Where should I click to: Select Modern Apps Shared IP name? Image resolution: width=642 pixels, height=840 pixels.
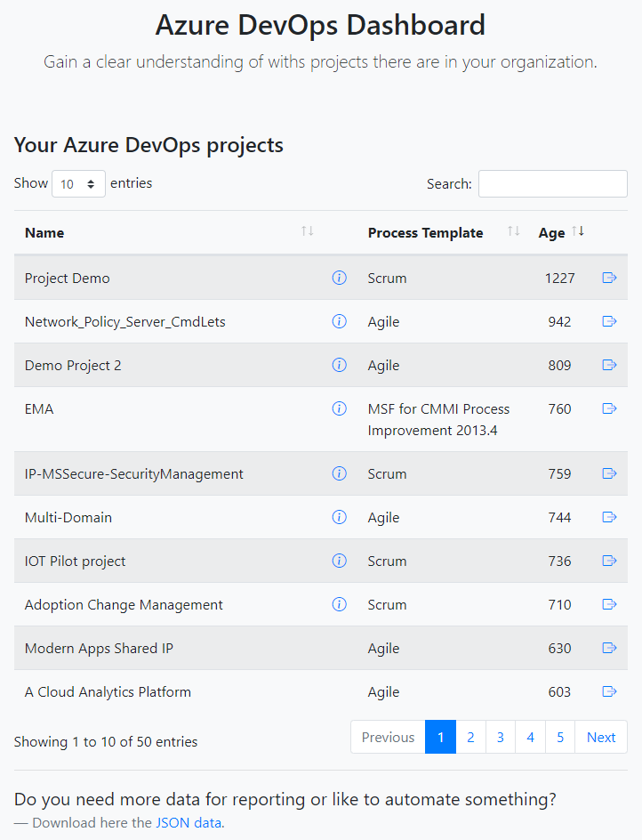99,648
